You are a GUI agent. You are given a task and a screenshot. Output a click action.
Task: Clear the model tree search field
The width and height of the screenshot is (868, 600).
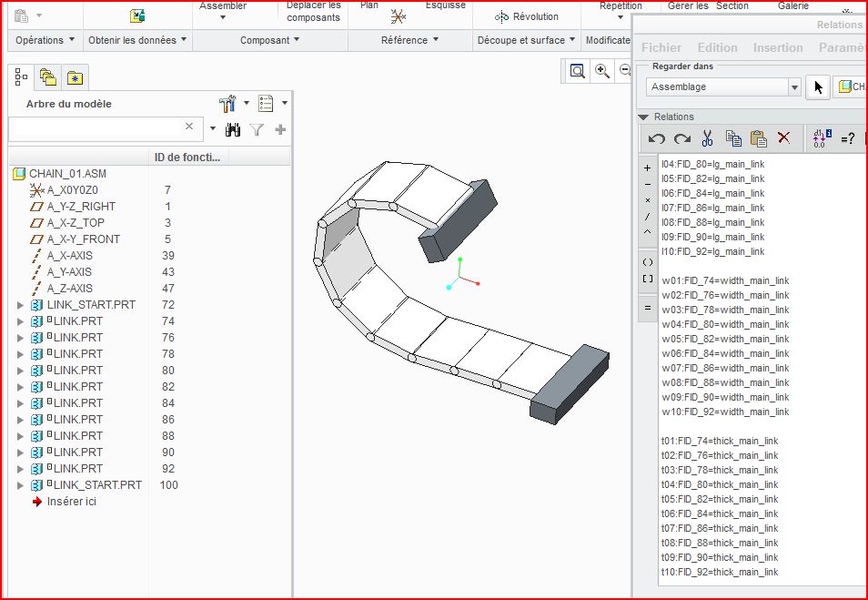click(189, 127)
